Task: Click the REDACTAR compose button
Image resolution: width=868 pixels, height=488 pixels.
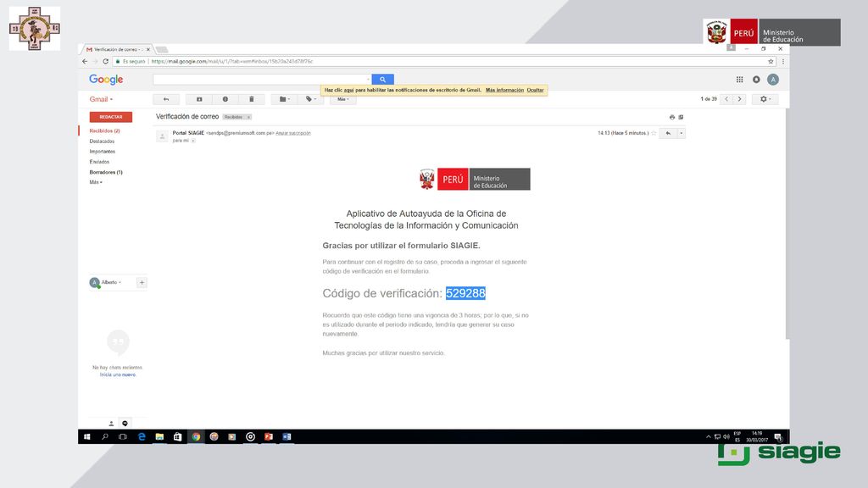Action: [x=111, y=117]
